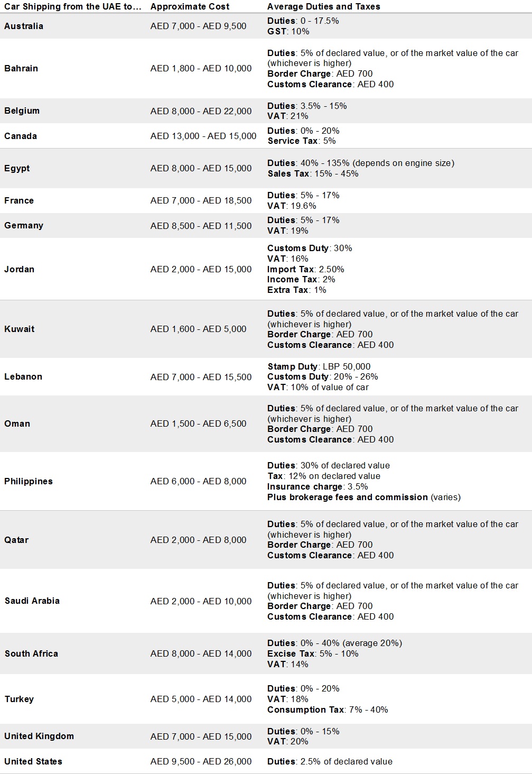Click Canada's AED 13,000 - AED 15,000 cost

point(203,136)
